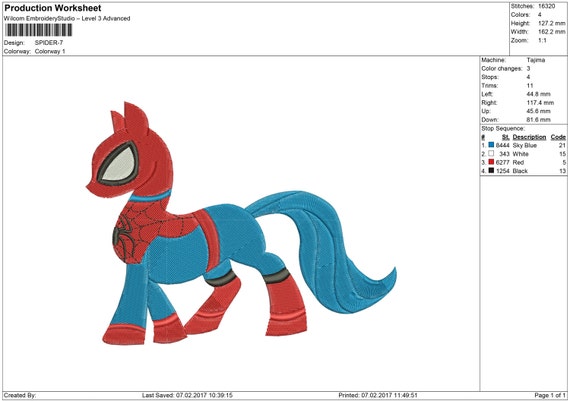Viewport: 570px width, 401px height.
Task: Click the "Stop Sequence:" heading
Action: (x=503, y=128)
